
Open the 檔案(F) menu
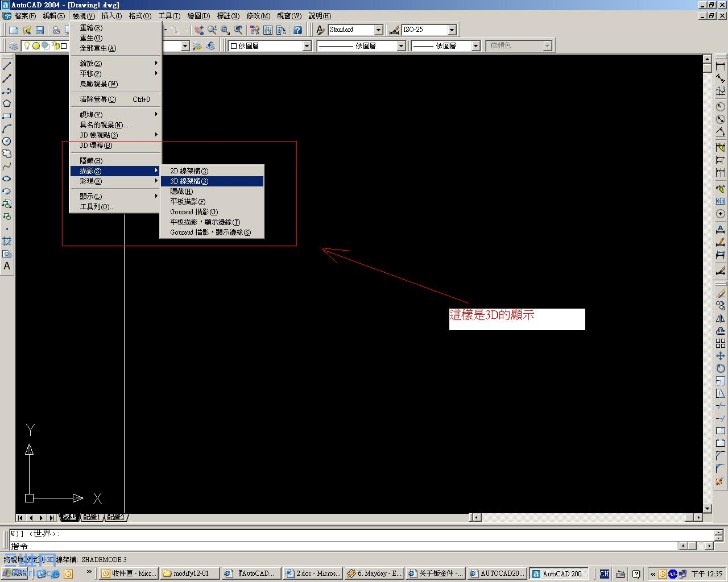tap(24, 16)
